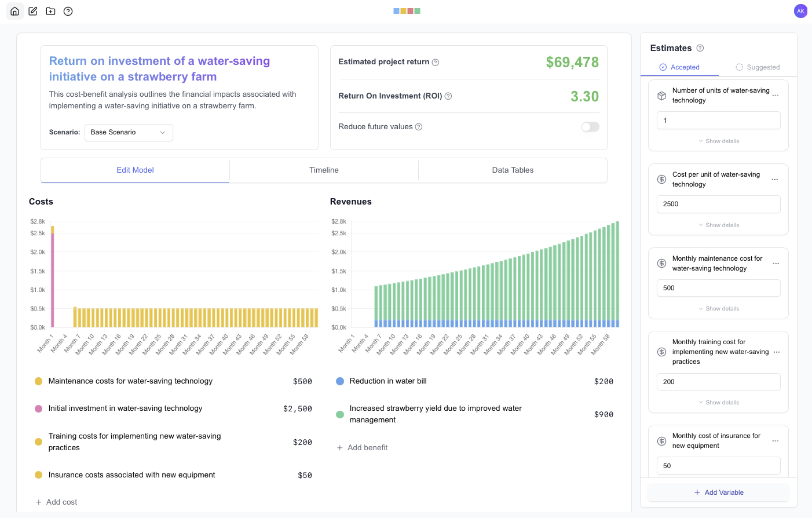
Task: Click Add cost
Action: click(x=57, y=502)
